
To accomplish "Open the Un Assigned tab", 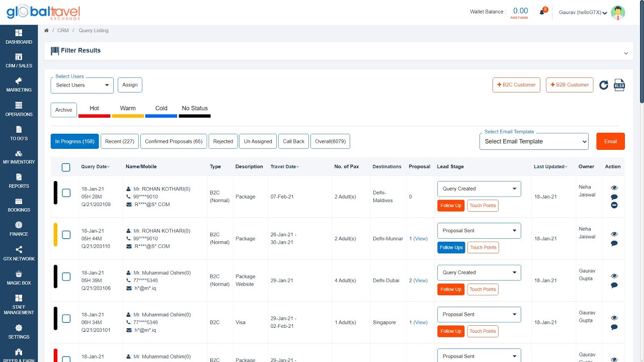I will (x=258, y=141).
